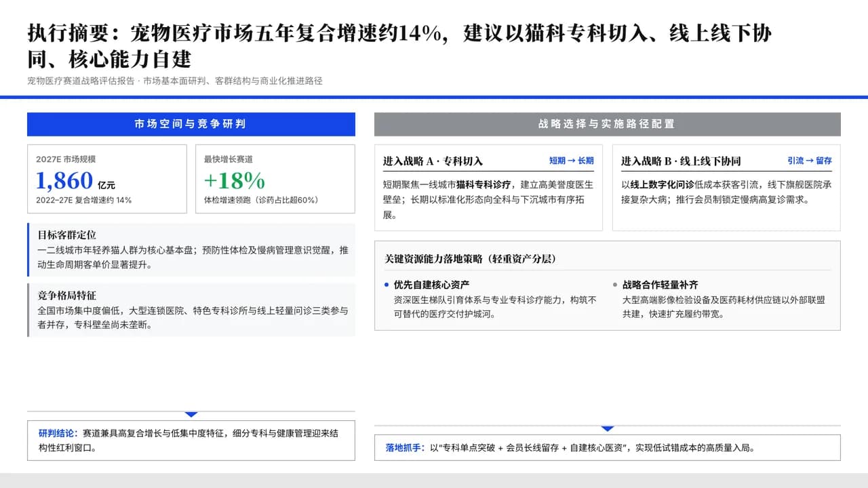Click the slide title starting with 执行摘要
The width and height of the screenshot is (868, 488).
point(399,46)
